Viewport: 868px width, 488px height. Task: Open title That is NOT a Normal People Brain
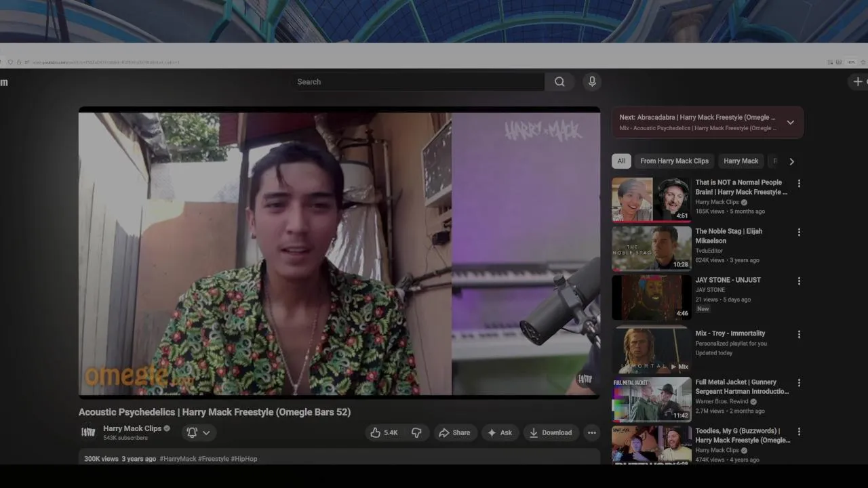(741, 187)
